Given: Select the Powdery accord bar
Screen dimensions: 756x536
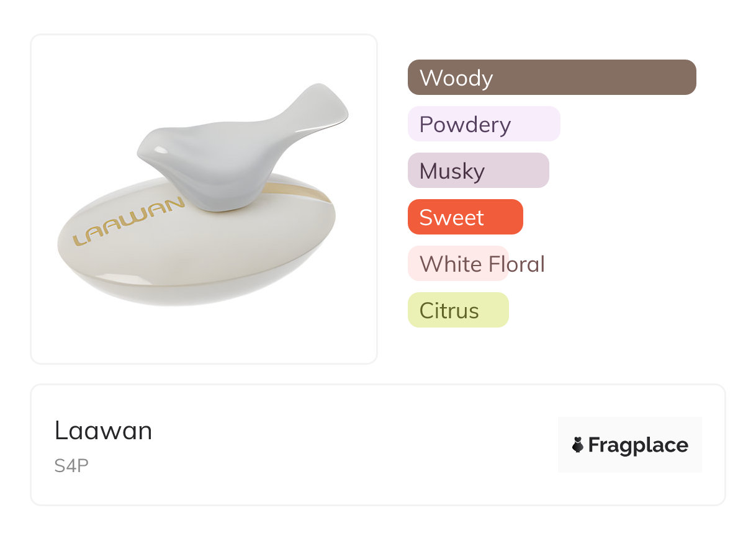Looking at the screenshot, I should click(x=484, y=124).
